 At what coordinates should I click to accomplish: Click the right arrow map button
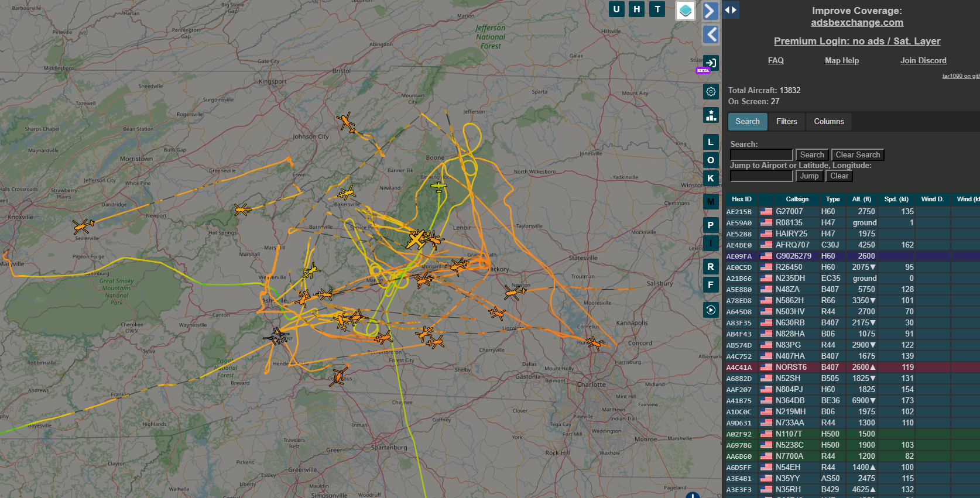711,11
